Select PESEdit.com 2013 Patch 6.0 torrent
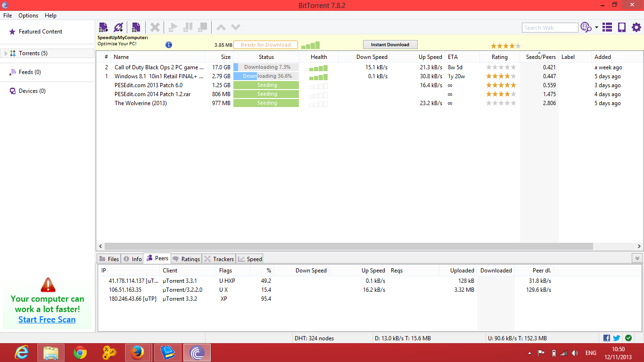Screen dimensions: 644x362 pyautogui.click(x=149, y=85)
